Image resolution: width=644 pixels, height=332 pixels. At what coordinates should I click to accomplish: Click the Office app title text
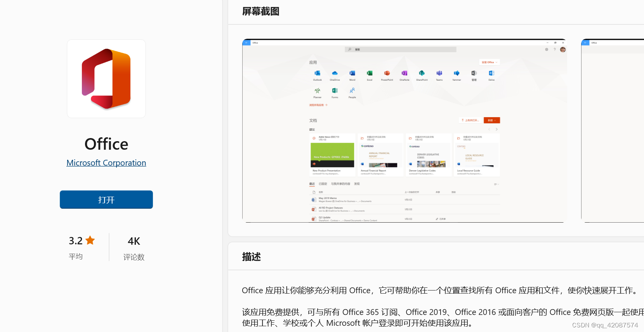click(x=106, y=144)
